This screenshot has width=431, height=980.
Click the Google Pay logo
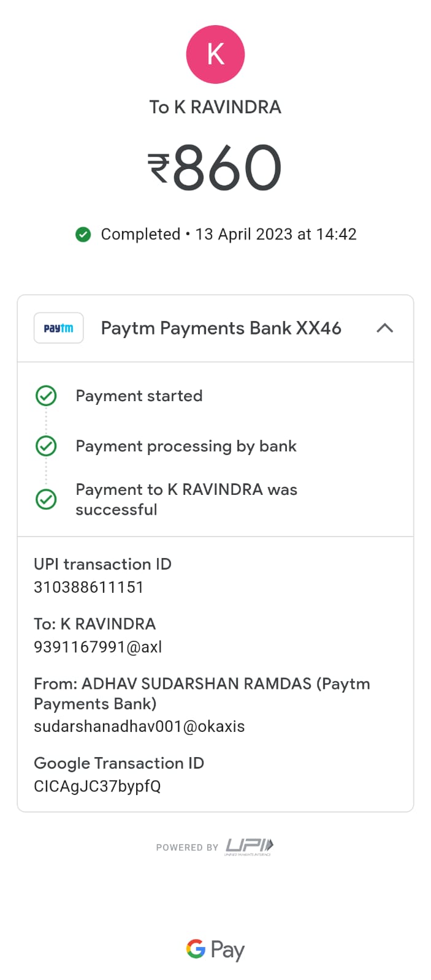point(215,949)
